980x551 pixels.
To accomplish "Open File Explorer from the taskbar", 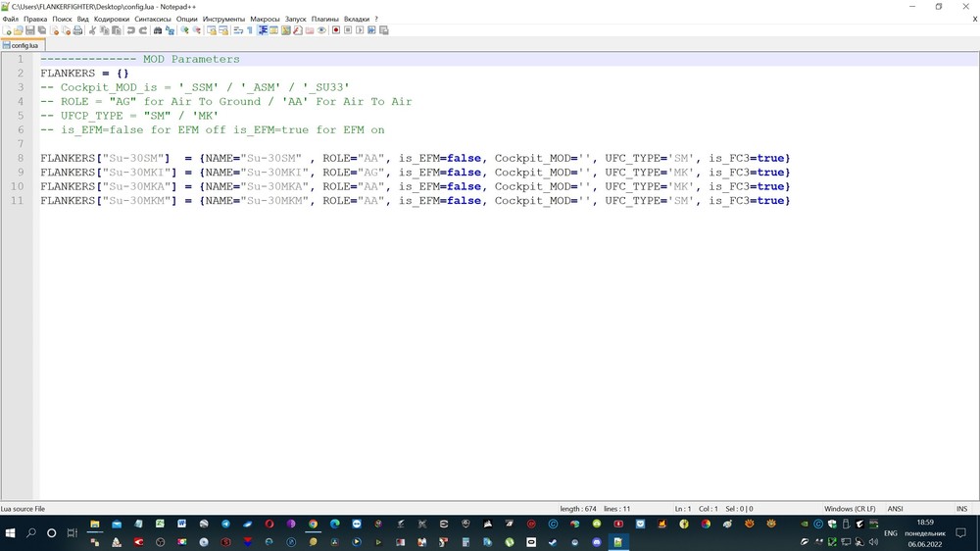I will [x=95, y=525].
